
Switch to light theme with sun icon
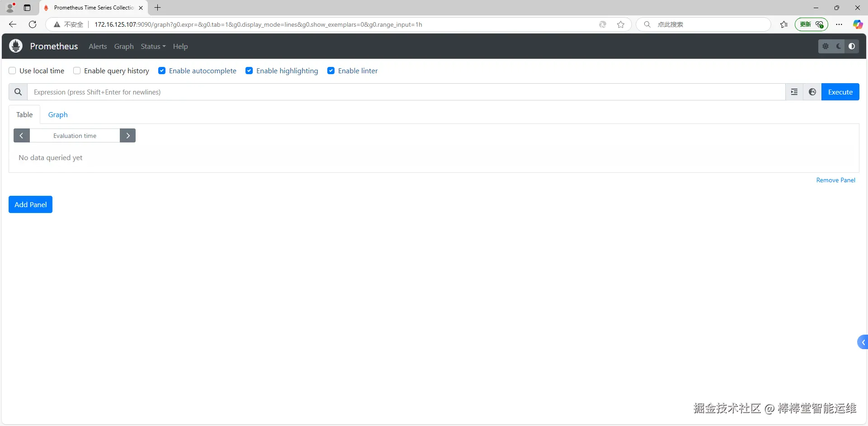tap(826, 46)
